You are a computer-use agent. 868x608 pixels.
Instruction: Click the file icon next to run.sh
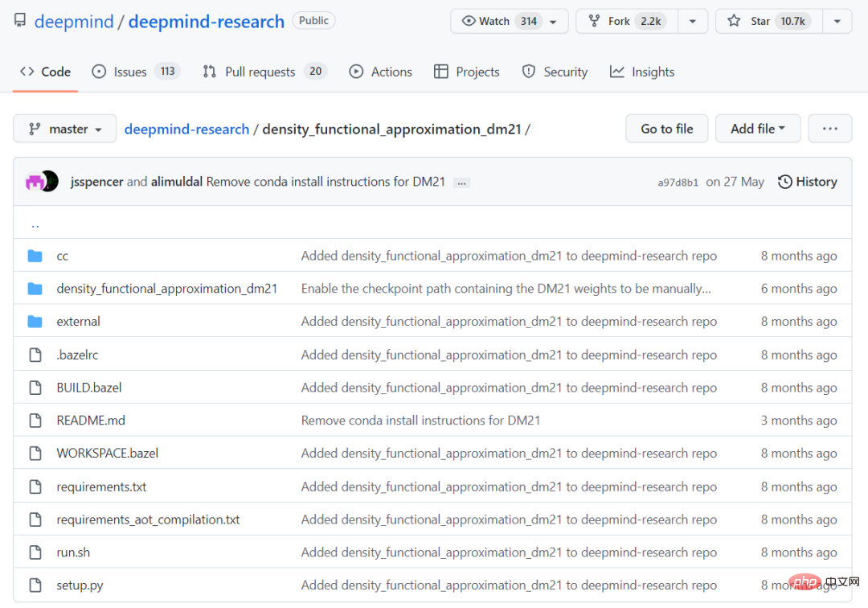[x=35, y=552]
